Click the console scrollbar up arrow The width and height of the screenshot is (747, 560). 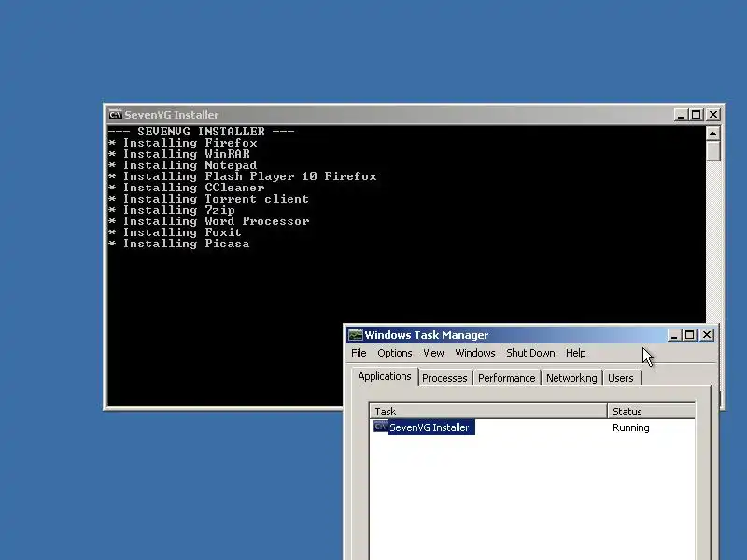click(712, 133)
